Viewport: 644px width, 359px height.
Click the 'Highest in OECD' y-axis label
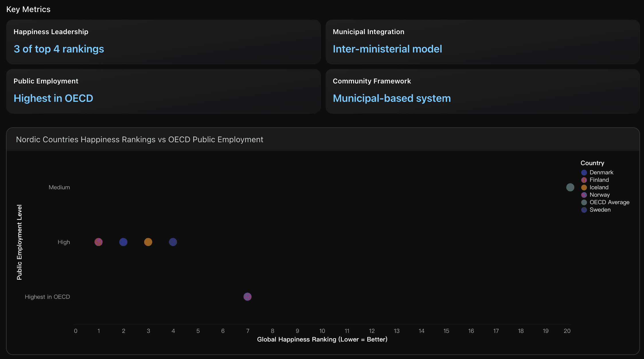tap(47, 297)
